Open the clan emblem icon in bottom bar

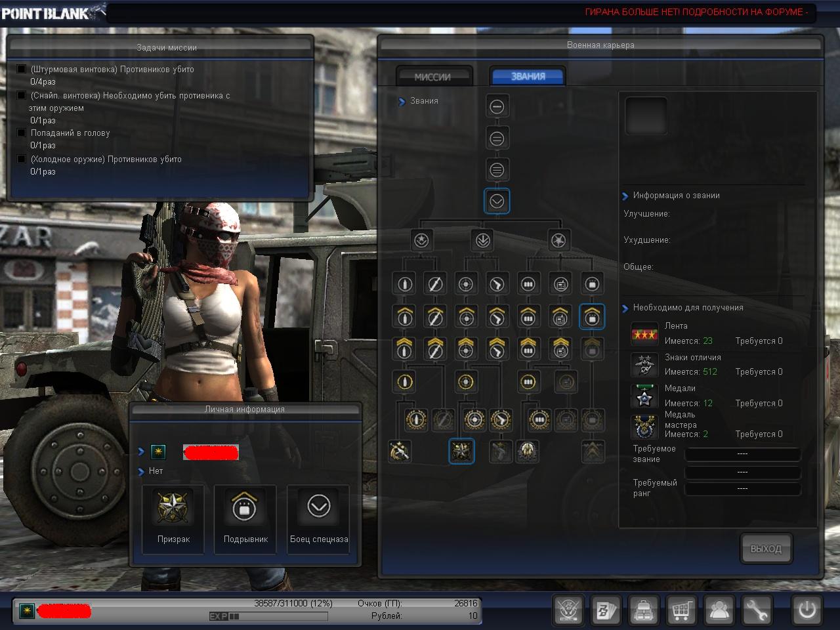pyautogui.click(x=568, y=610)
